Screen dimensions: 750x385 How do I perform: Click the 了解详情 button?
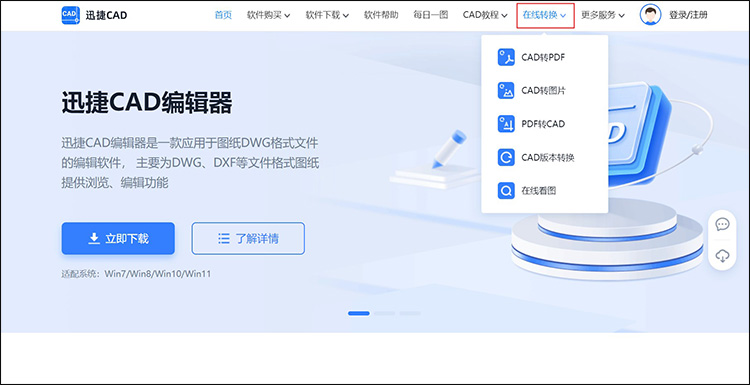pyautogui.click(x=248, y=238)
